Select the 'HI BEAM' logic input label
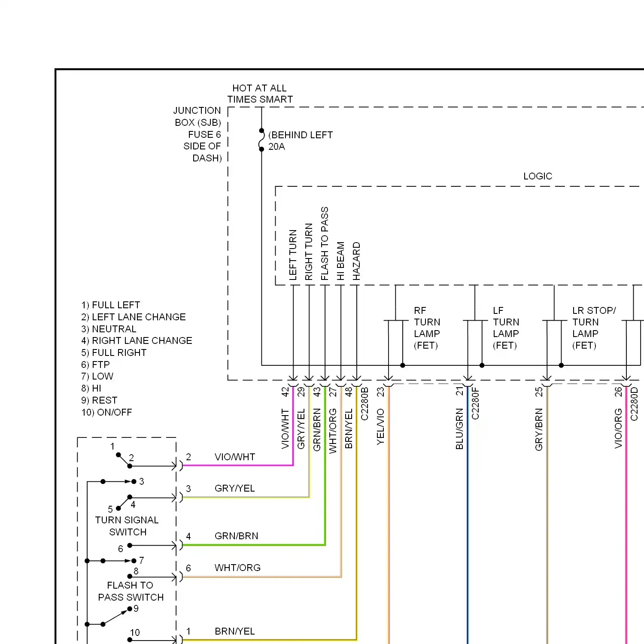The height and width of the screenshot is (644, 644). pyautogui.click(x=340, y=261)
